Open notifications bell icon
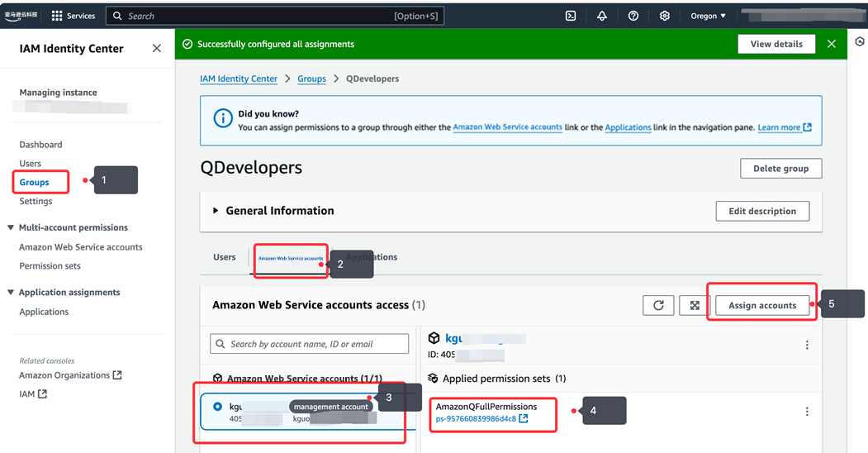This screenshot has height=453, width=868. (602, 16)
